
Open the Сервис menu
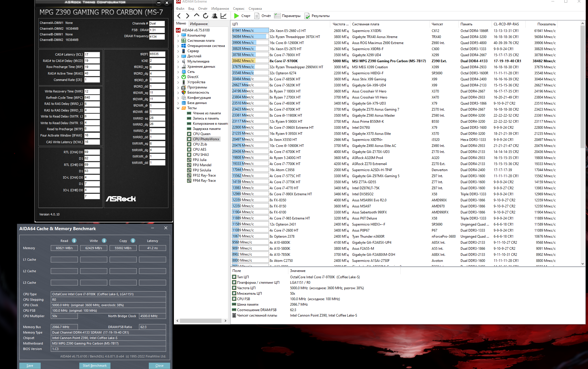point(238,9)
